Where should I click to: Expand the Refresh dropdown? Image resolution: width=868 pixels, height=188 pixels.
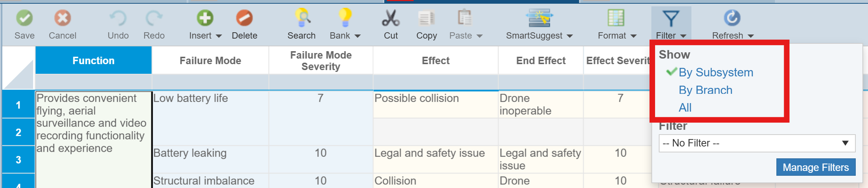pyautogui.click(x=751, y=36)
